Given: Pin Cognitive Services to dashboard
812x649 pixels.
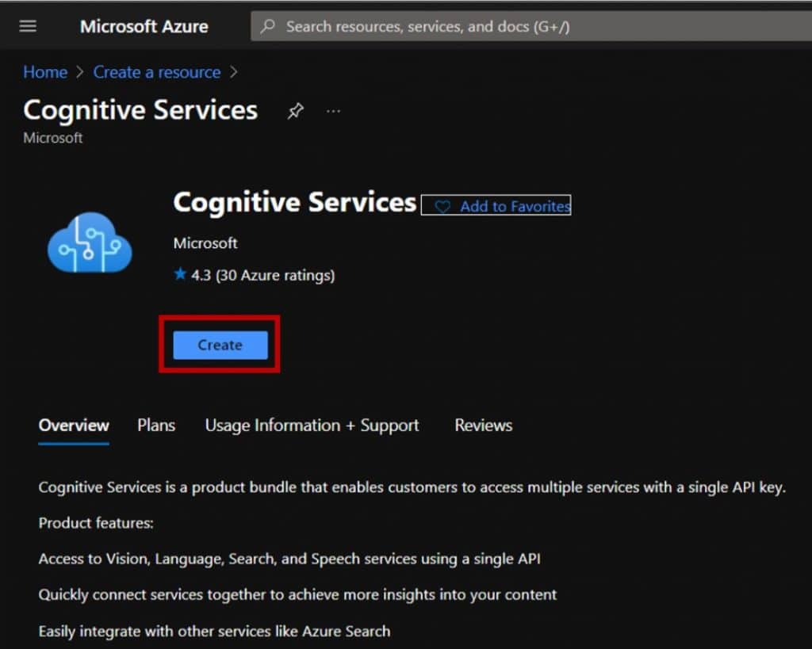Looking at the screenshot, I should tap(295, 110).
